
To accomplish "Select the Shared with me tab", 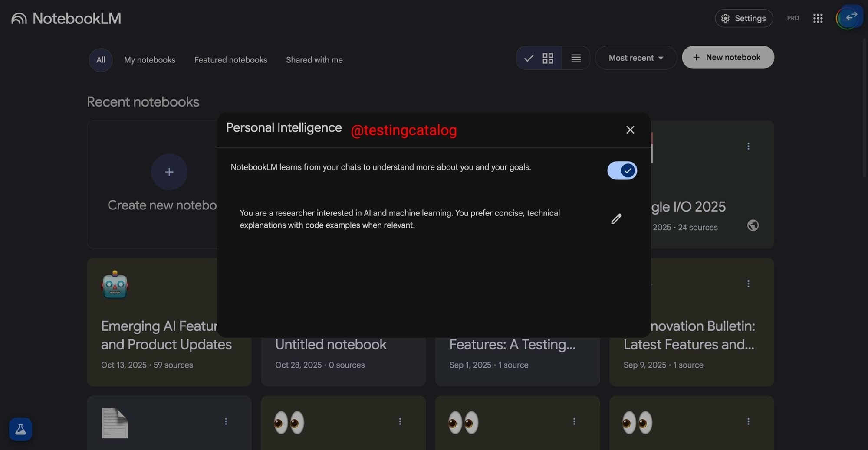I will click(314, 60).
